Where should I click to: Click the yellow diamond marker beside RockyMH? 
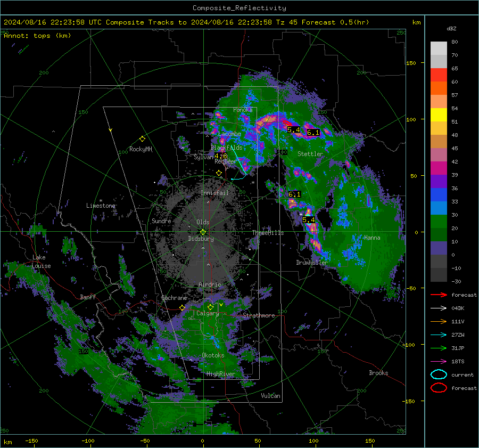[x=142, y=139]
